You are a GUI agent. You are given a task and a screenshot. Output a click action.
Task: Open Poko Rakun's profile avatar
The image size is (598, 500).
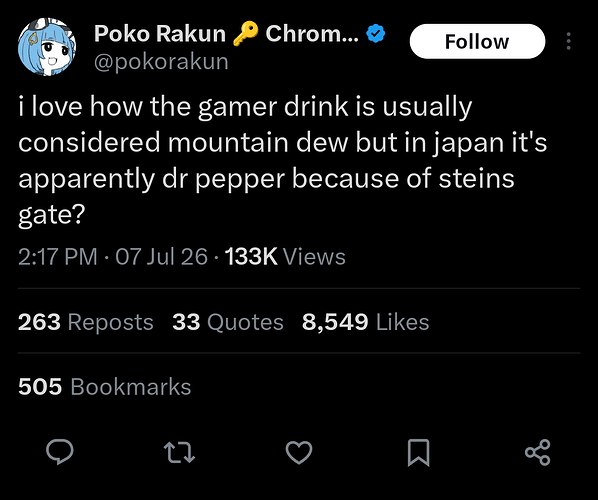(x=47, y=47)
